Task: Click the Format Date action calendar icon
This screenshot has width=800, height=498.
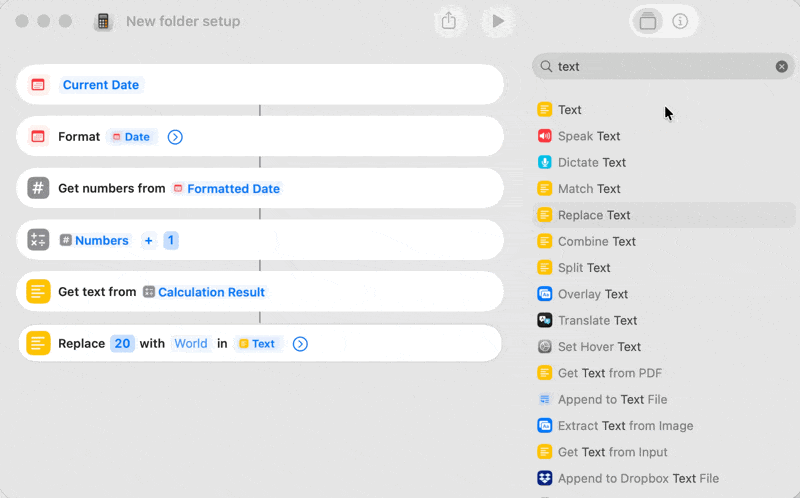Action: coord(38,137)
